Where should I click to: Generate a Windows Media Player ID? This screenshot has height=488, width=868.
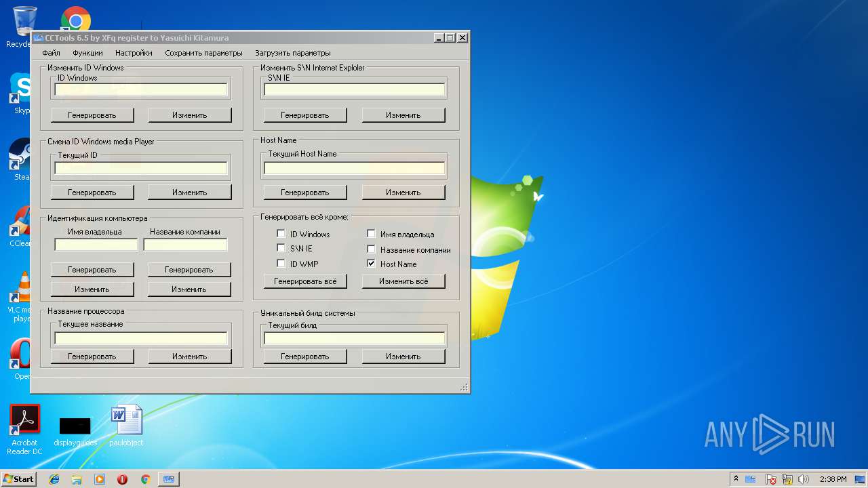[x=92, y=192]
